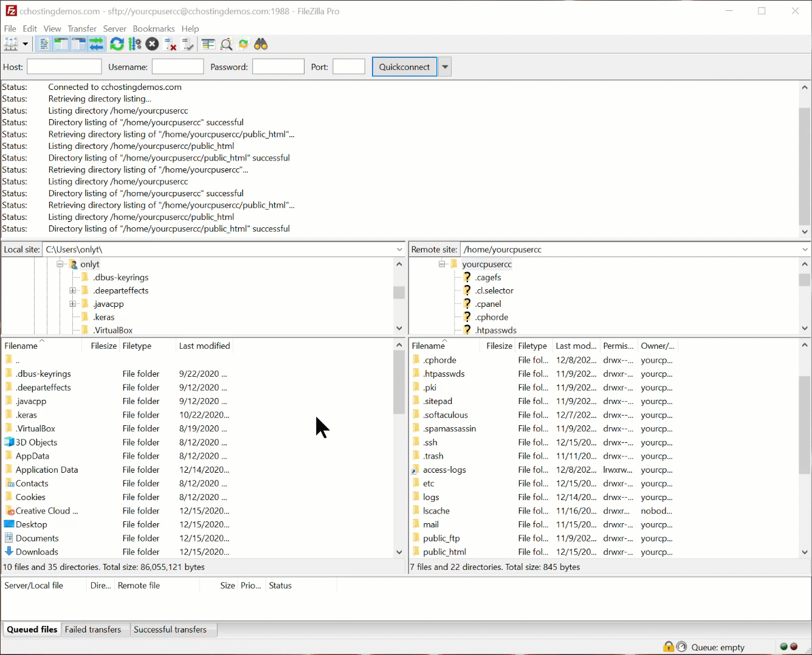812x655 pixels.
Task: Open the directory listing filters icon
Action: (208, 44)
